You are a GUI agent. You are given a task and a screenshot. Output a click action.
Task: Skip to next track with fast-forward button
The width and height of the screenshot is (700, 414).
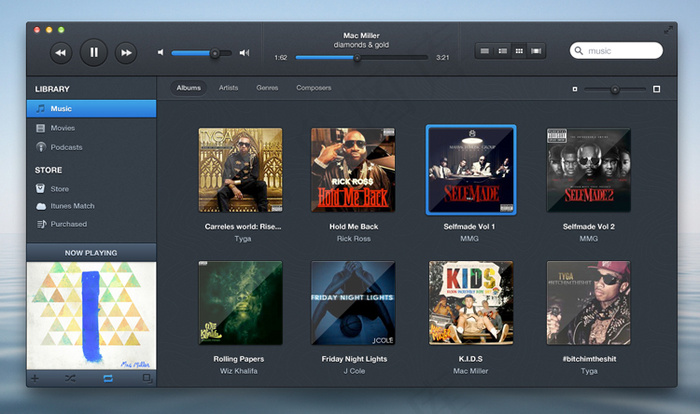[x=126, y=53]
